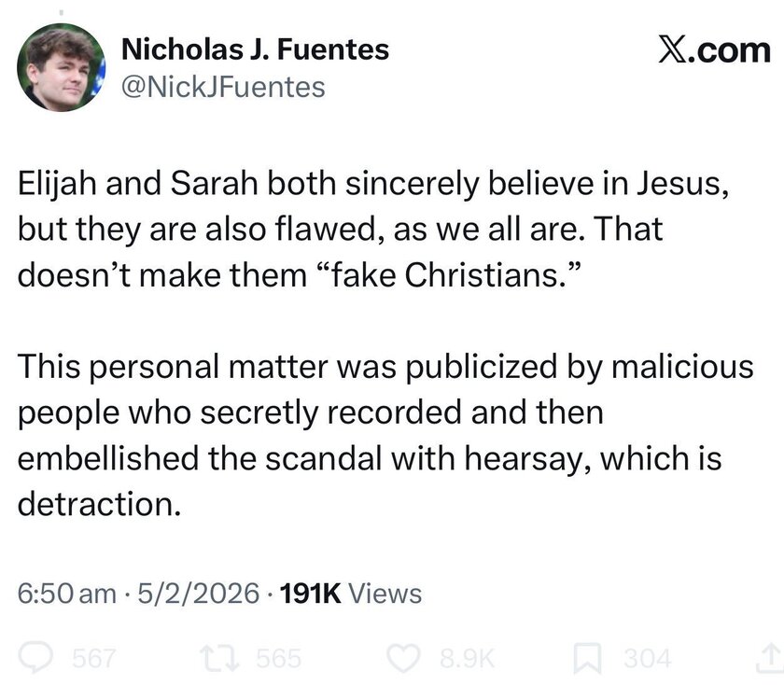Click the 565 reposts count

point(275,659)
